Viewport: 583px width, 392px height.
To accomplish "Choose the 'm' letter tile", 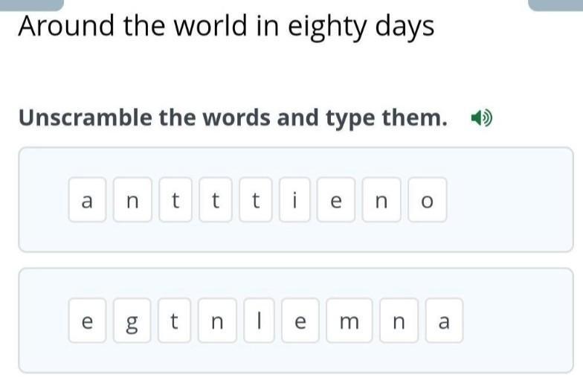I will point(349,321).
